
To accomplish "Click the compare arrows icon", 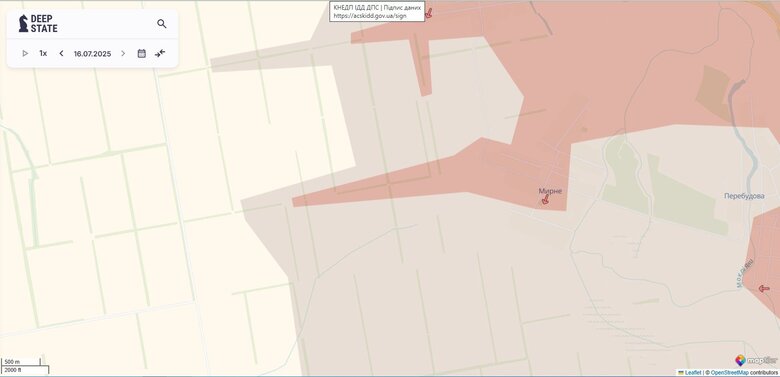I will point(160,53).
